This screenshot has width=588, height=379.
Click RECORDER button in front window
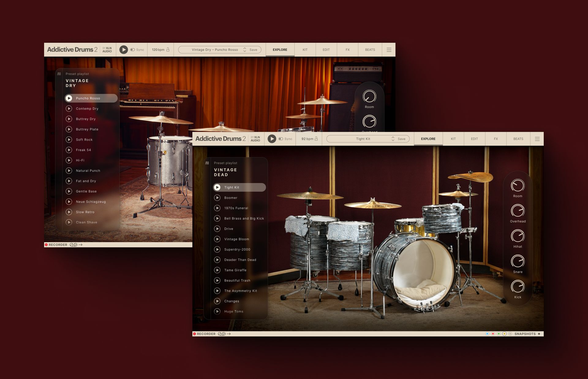click(204, 334)
